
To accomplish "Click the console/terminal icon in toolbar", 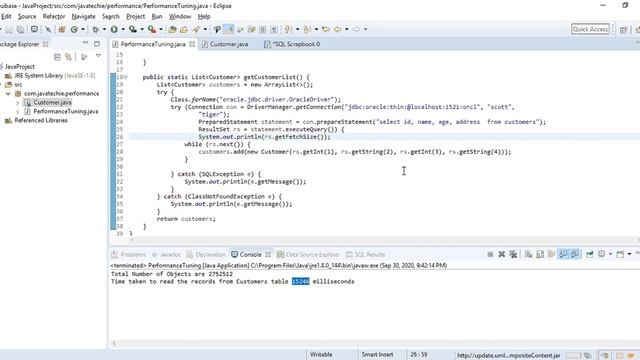I will click(x=34, y=29).
